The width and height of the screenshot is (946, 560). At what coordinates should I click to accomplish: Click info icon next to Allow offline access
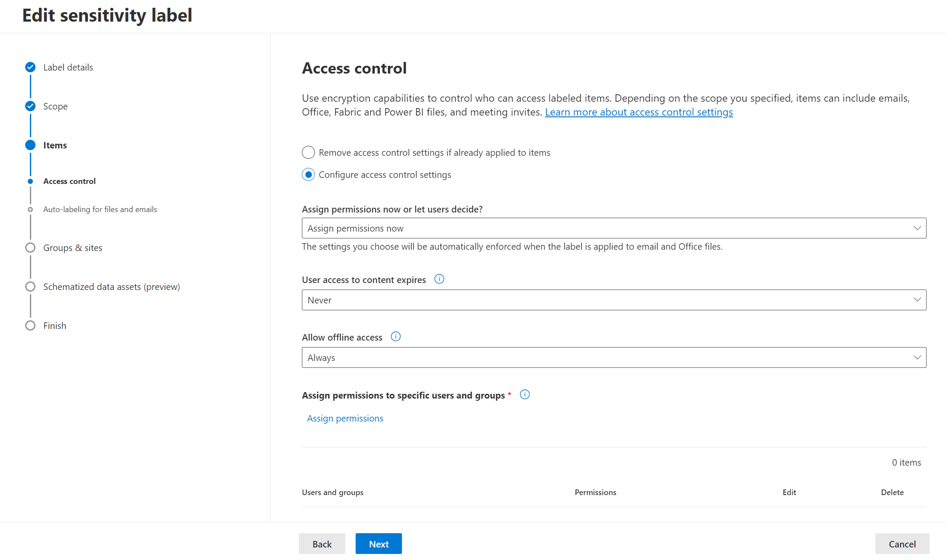point(395,337)
